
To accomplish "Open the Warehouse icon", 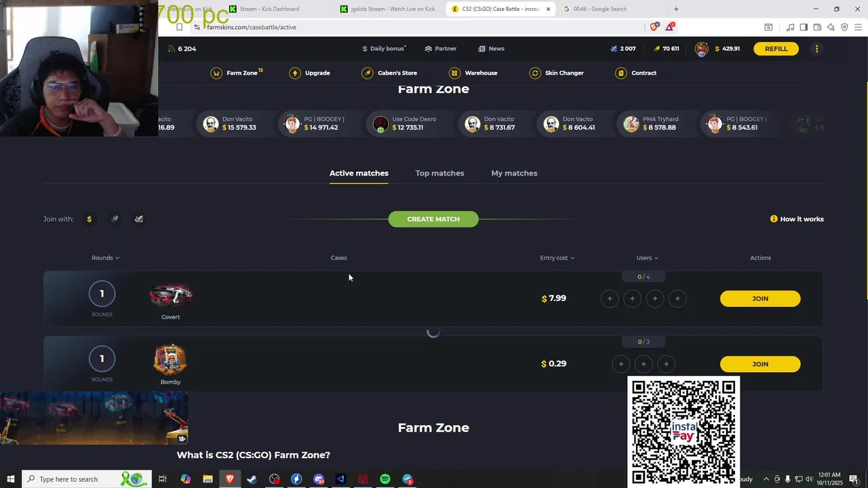I will tap(454, 73).
